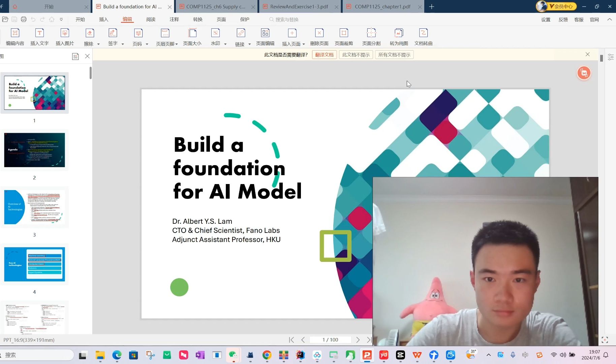Click the thumbnail panel vertical scrollbar
The width and height of the screenshot is (616, 364).
91,73
